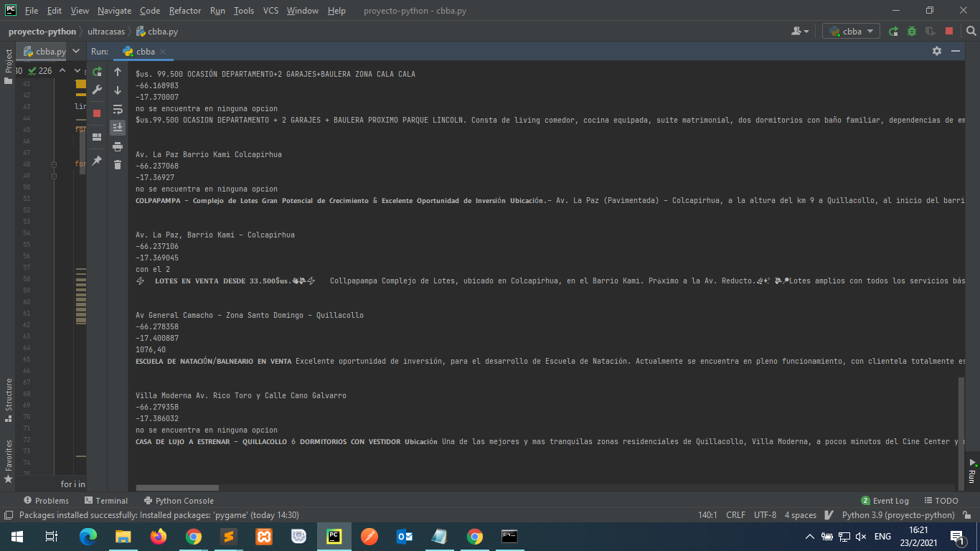Go to previous highlighted error arrow
The width and height of the screenshot is (980, 551).
pyautogui.click(x=62, y=70)
